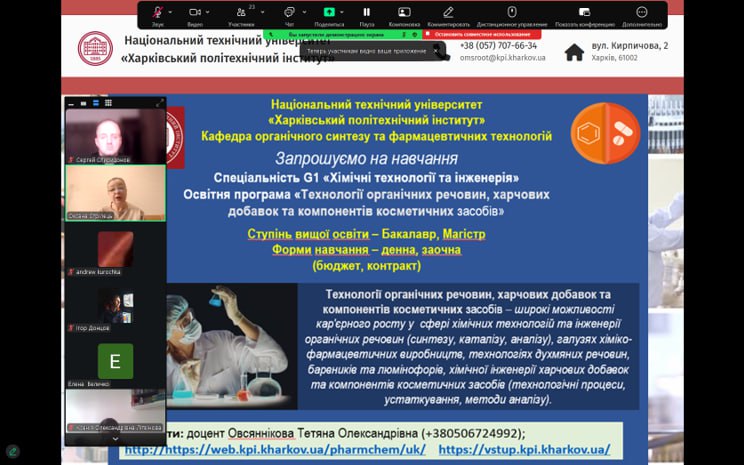The width and height of the screenshot is (744, 465).
Task: Click the вул. Кирпичова, 2 address text
Action: click(x=630, y=46)
